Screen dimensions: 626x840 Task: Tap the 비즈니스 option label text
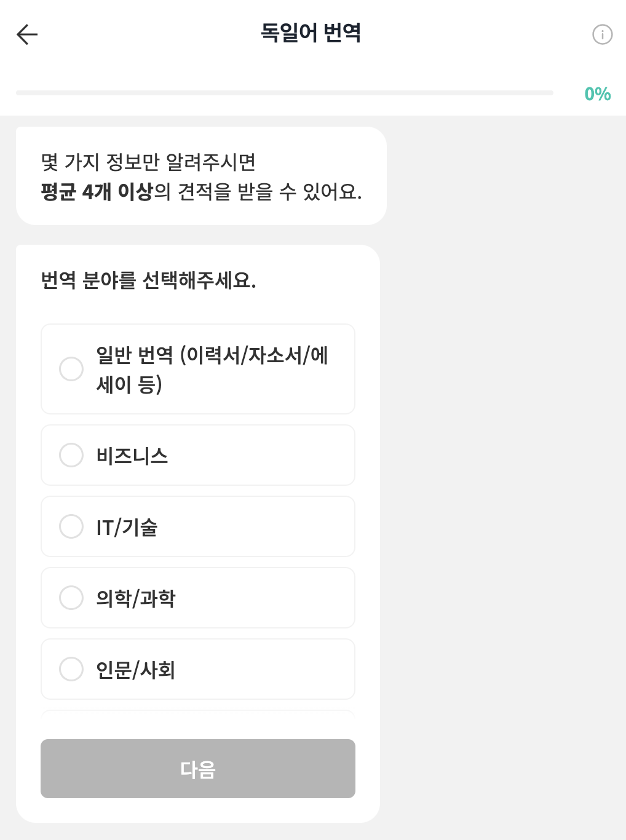132,456
